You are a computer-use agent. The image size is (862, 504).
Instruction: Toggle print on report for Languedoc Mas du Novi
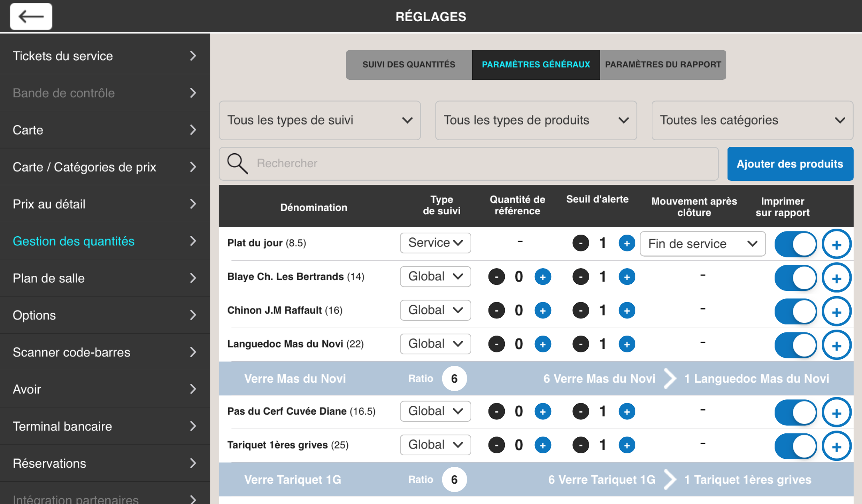(x=796, y=345)
